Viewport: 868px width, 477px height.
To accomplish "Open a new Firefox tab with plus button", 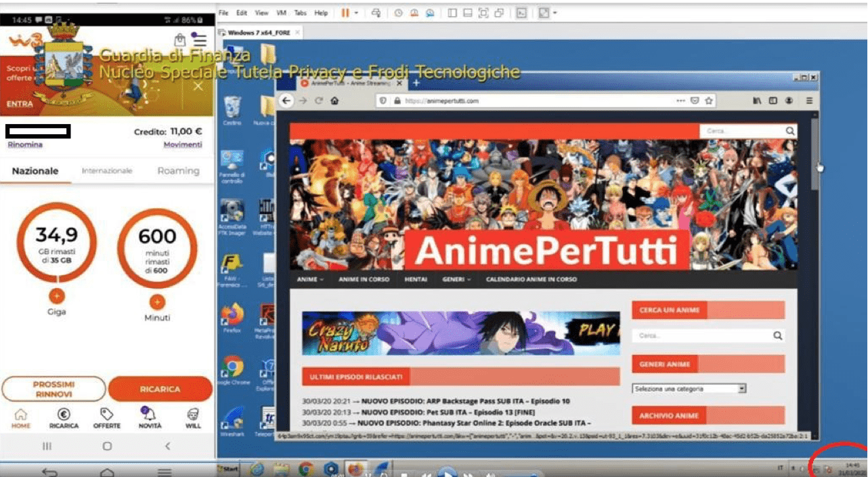I will coord(416,83).
